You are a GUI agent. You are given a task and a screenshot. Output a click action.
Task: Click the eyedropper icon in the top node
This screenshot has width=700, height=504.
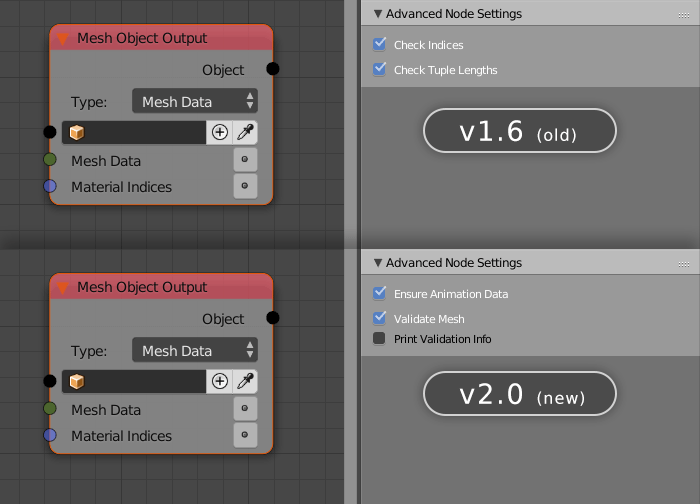tap(245, 132)
